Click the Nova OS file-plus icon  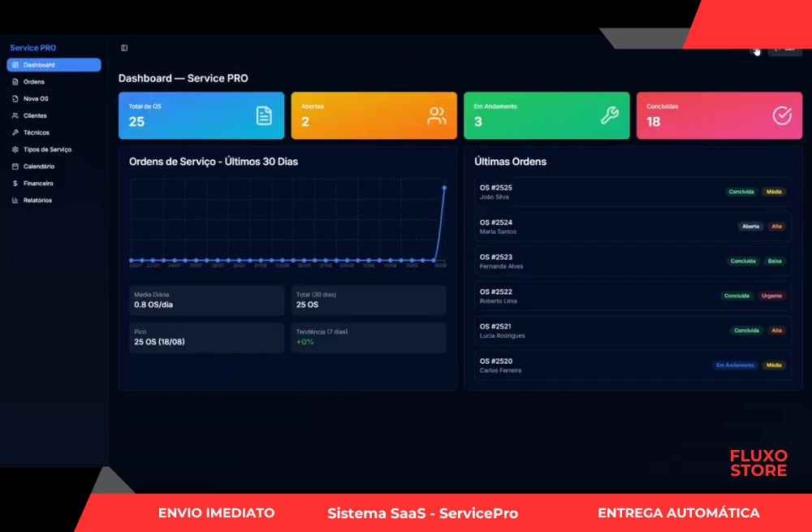point(15,99)
